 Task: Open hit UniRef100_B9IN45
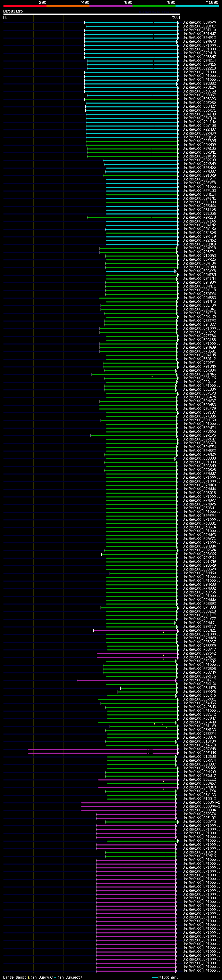tap(199, 302)
